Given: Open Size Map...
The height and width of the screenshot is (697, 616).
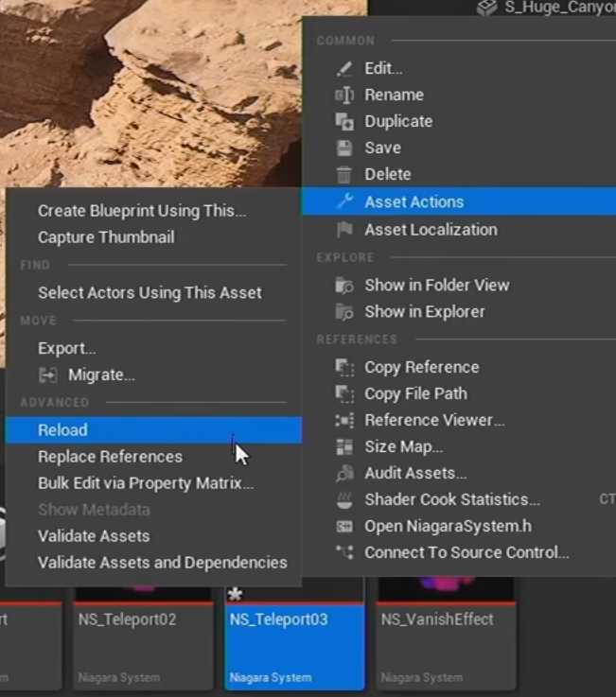Looking at the screenshot, I should (x=459, y=446).
